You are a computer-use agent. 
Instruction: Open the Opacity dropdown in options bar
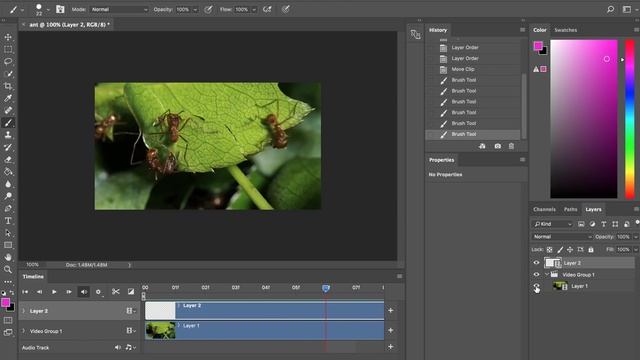click(x=195, y=9)
